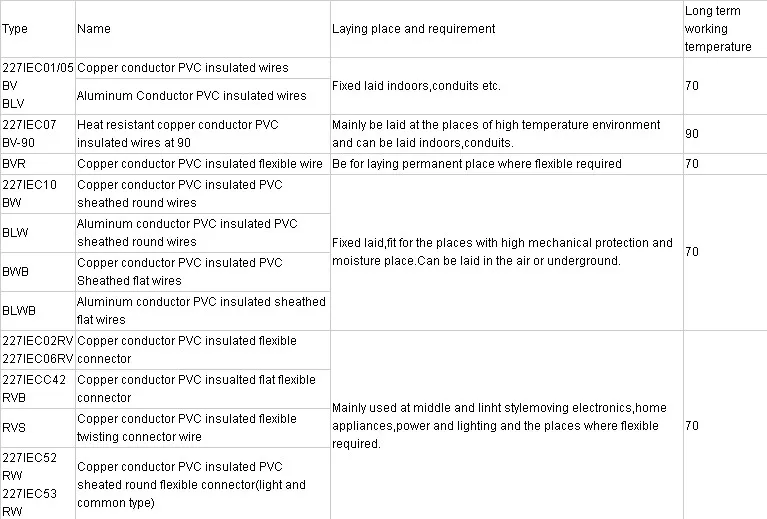
Task: Click the Type column header
Action: pos(16,29)
